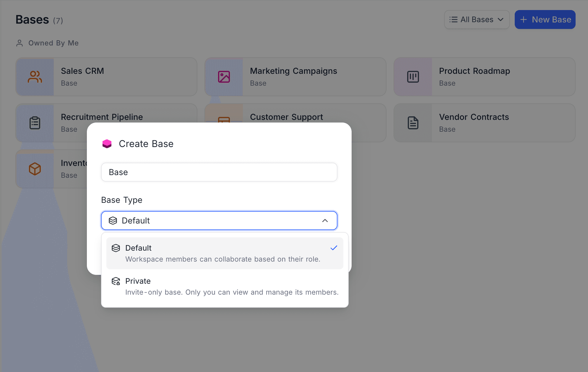The height and width of the screenshot is (372, 588).
Task: Click the Owned By Me user icon
Action: pos(20,43)
